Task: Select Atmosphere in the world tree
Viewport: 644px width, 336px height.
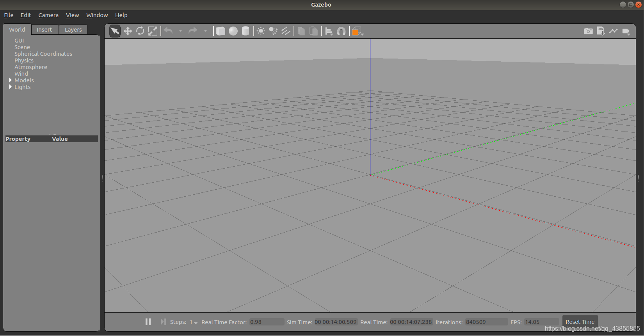Action: pyautogui.click(x=31, y=67)
